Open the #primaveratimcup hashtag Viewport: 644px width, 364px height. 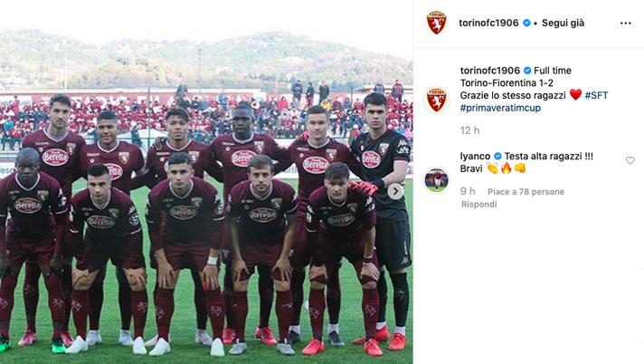click(500, 108)
